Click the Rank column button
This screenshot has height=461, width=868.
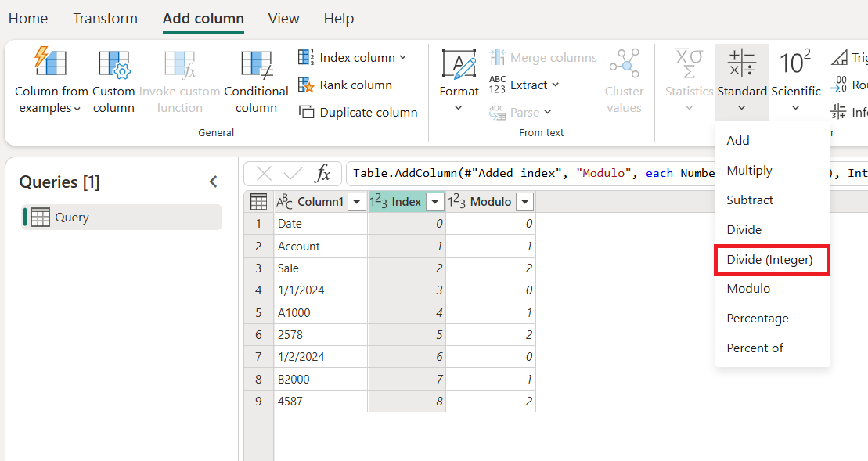[x=355, y=85]
